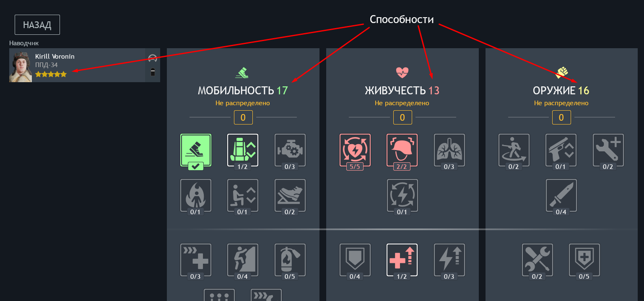Choose the knife melee perk 0/4

point(561,195)
